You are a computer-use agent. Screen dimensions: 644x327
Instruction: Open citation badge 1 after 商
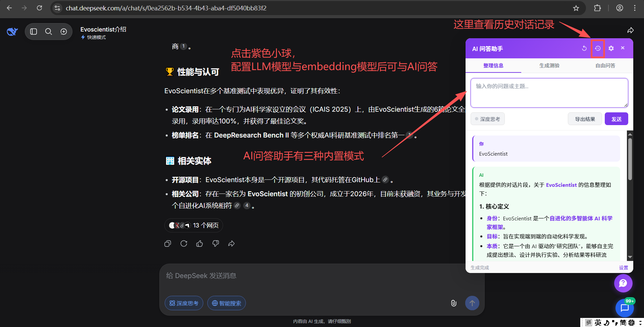[x=183, y=46]
